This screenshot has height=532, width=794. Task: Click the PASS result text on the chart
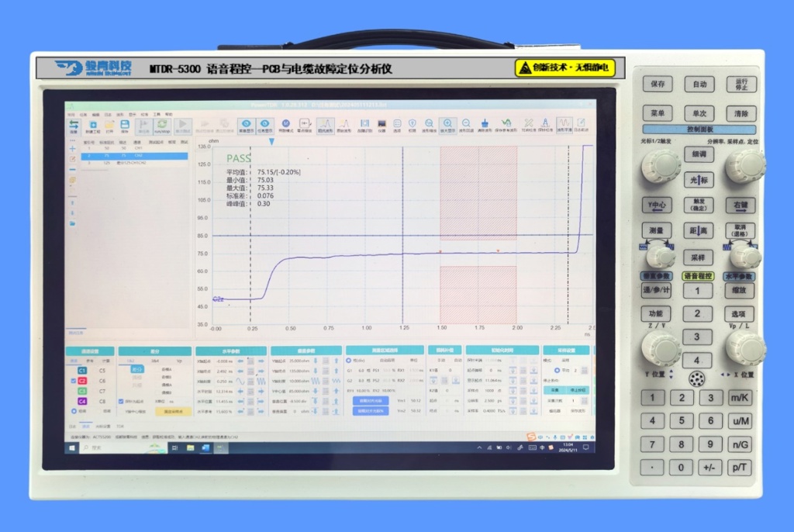(x=239, y=158)
